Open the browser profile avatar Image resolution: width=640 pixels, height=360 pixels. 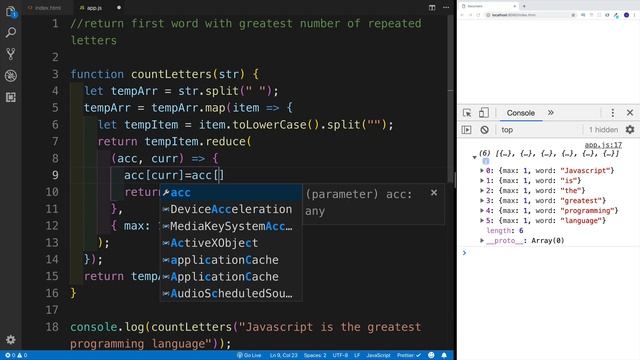click(627, 15)
